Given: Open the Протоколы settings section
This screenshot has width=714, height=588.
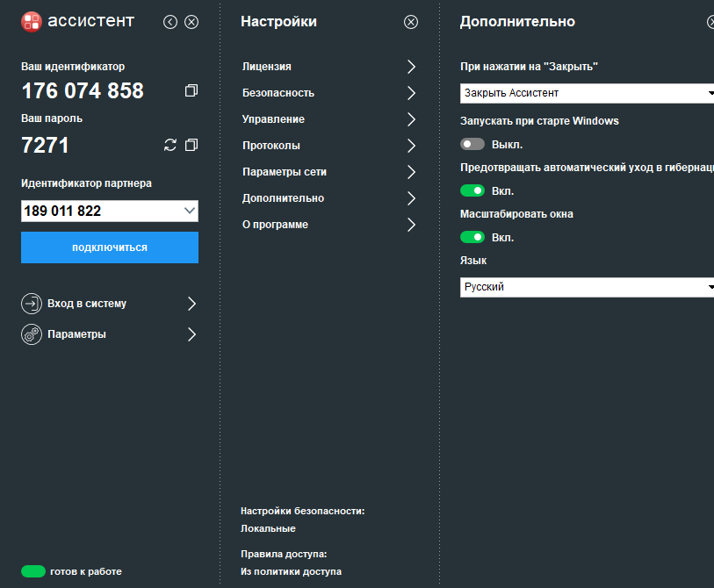Looking at the screenshot, I should coord(325,145).
